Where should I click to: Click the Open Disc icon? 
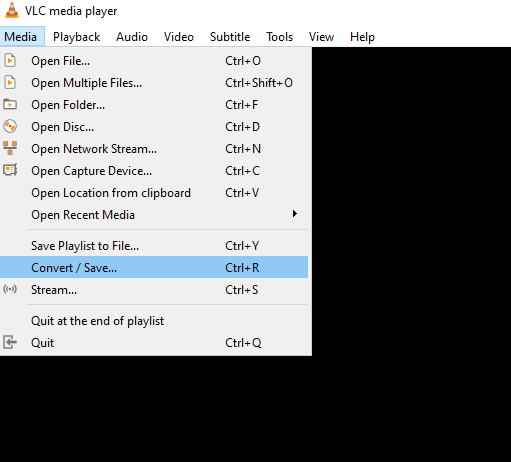click(x=10, y=126)
